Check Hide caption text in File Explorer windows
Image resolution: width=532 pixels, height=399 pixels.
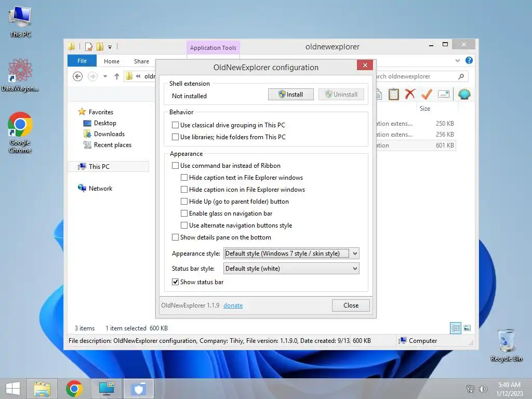click(184, 178)
